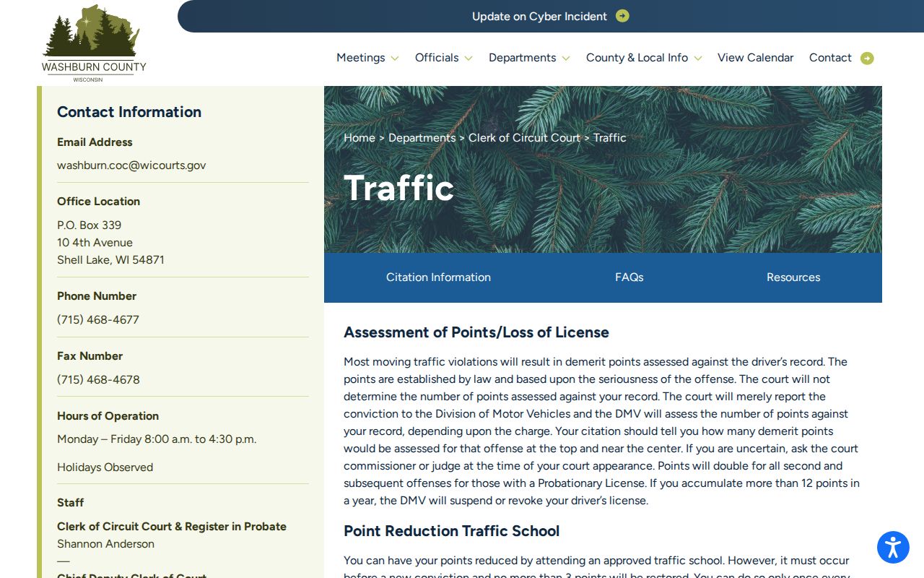Click the Assessment of Points/Loss of License heading
The height and width of the screenshot is (578, 924).
[476, 332]
